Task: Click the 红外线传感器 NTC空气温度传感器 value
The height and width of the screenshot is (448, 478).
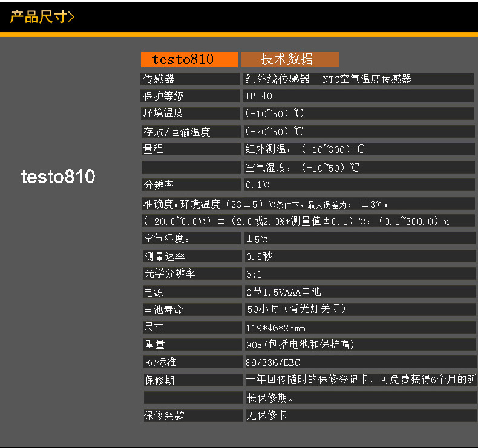Action: [x=329, y=79]
